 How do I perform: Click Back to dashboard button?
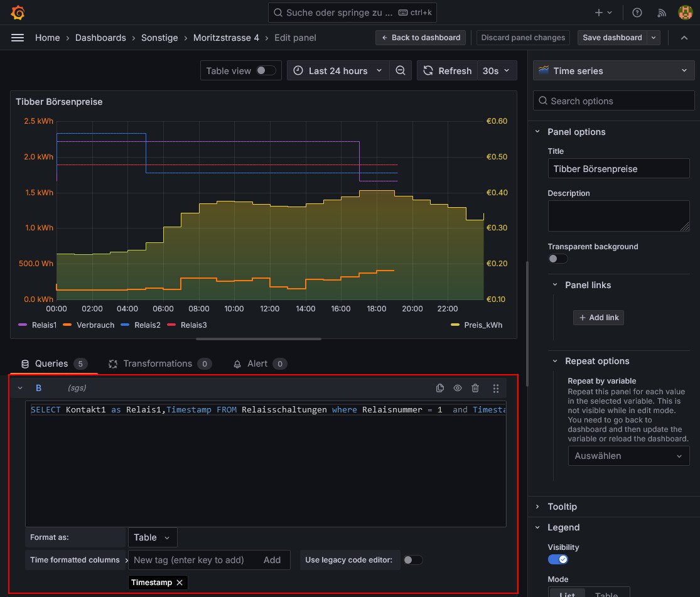[x=421, y=38]
